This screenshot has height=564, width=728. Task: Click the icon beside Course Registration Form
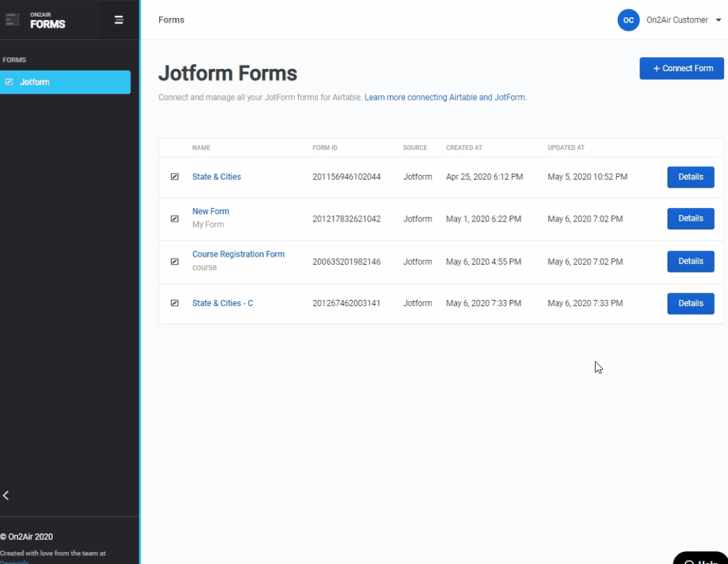click(174, 261)
